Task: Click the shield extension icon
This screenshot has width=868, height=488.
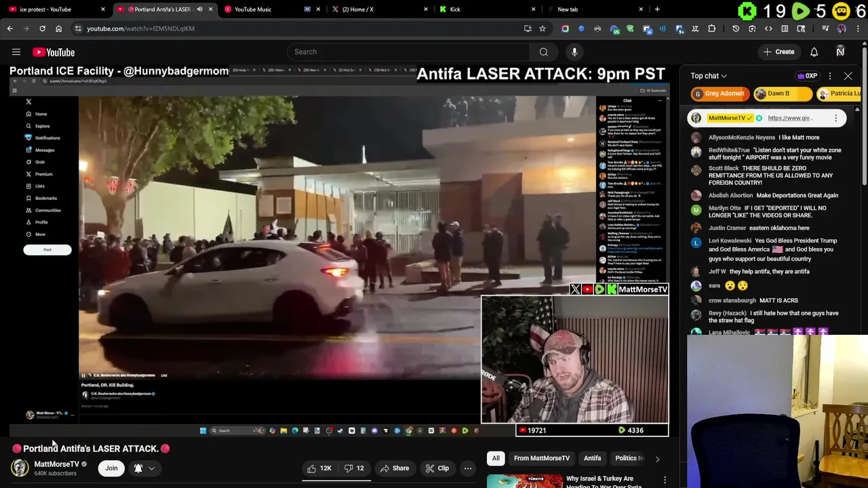Action: [x=630, y=28]
